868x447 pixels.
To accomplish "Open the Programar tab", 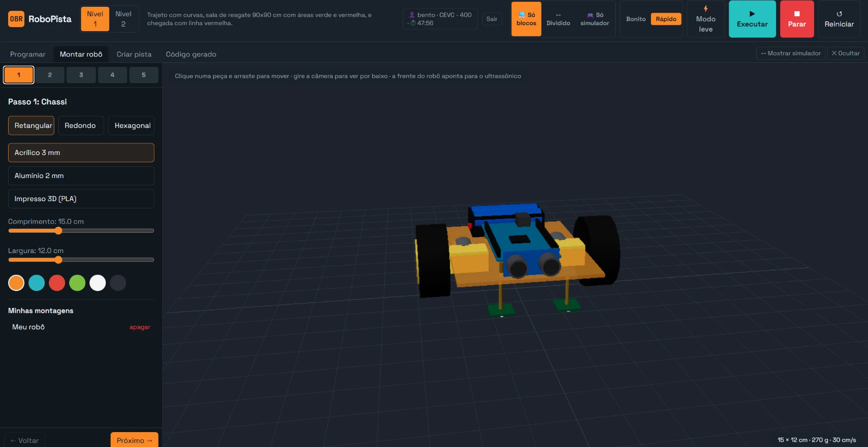I will pos(28,54).
